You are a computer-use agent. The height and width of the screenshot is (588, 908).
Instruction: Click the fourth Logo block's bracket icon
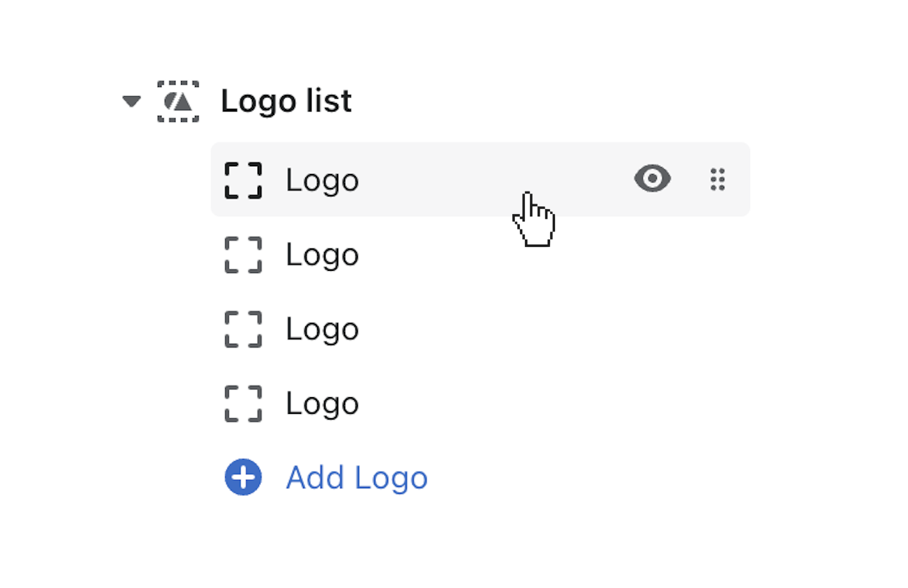coord(243,403)
